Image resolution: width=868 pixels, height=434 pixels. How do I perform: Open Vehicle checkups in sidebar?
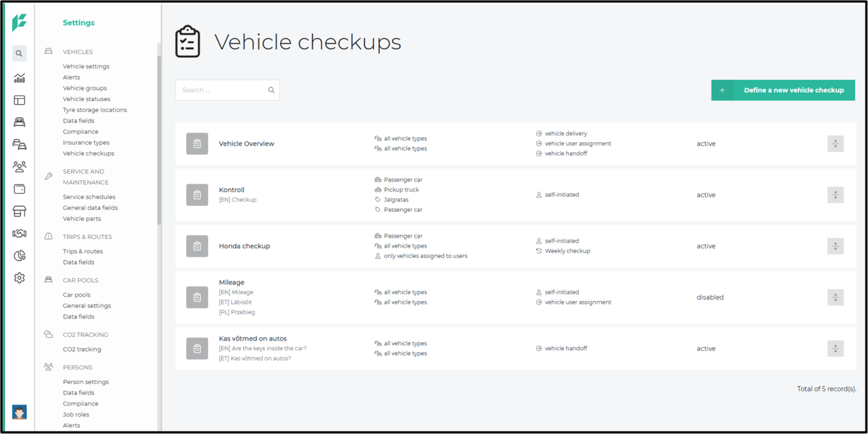(x=88, y=153)
